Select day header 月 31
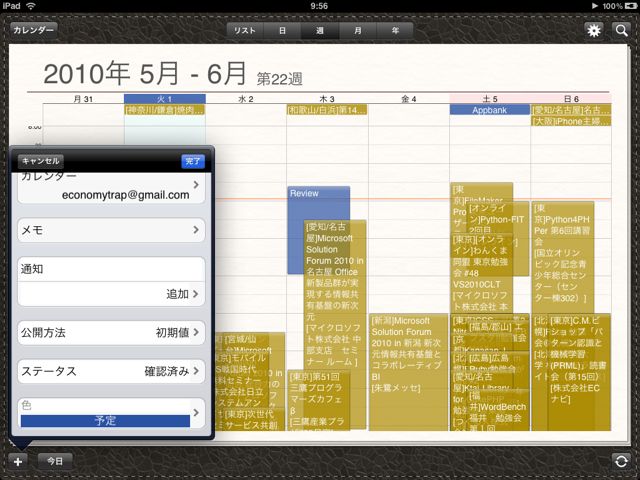The width and height of the screenshot is (640, 480). point(83,99)
